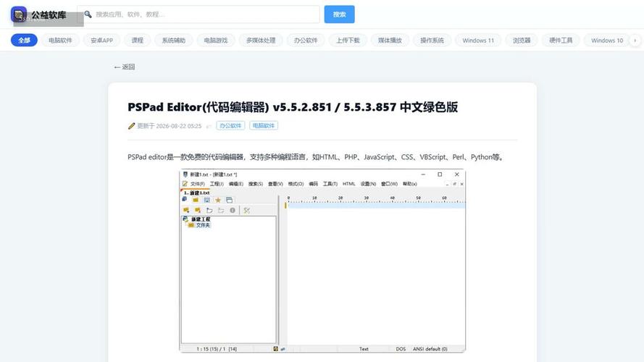Open the HTML menu in PSPad screenshot
The image size is (644, 362).
348,184
